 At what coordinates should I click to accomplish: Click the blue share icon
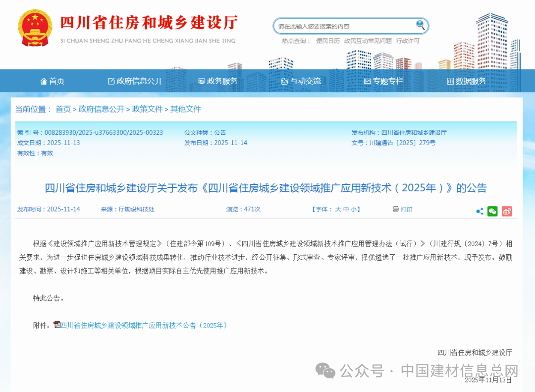pyautogui.click(x=480, y=212)
